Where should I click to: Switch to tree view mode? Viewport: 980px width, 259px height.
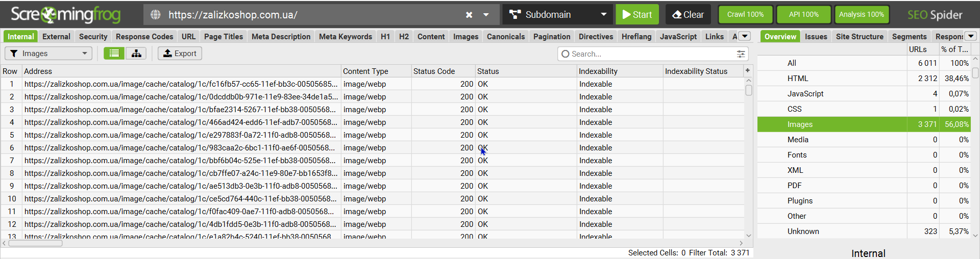[x=136, y=54]
